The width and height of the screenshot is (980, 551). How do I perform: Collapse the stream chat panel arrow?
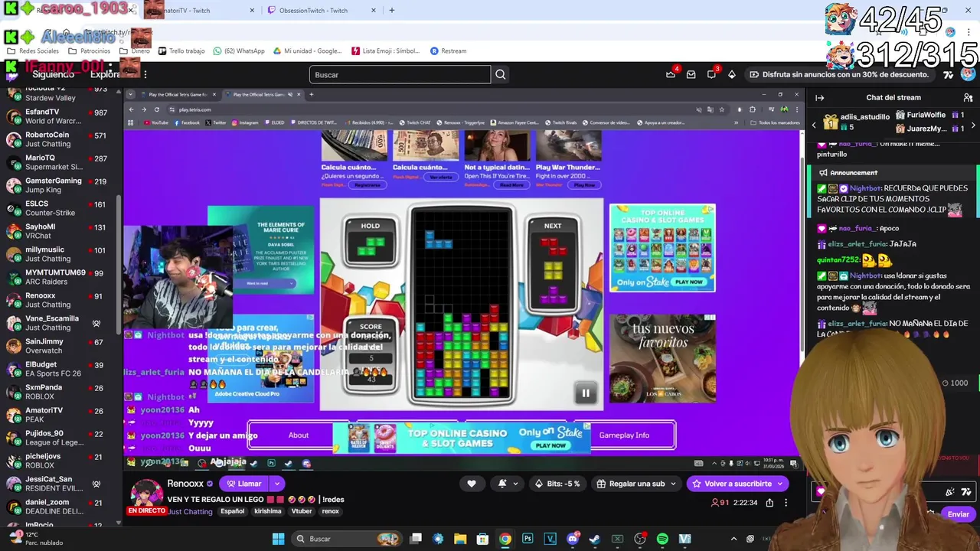pyautogui.click(x=819, y=97)
